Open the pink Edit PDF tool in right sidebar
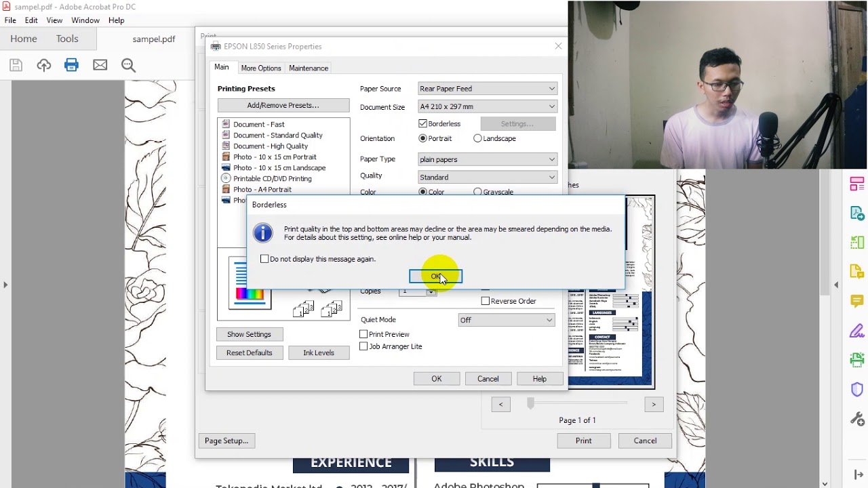The image size is (868, 488). pos(856,184)
